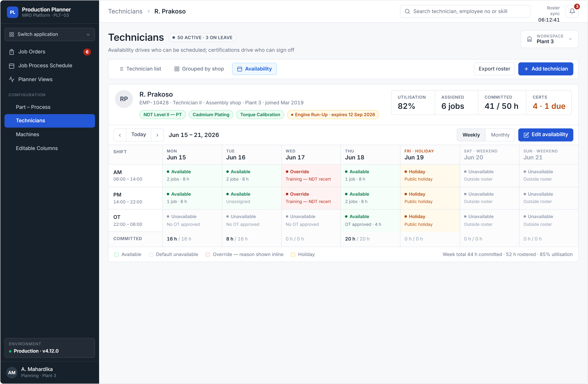Click the Committed 41 / 50 h card

tap(502, 103)
